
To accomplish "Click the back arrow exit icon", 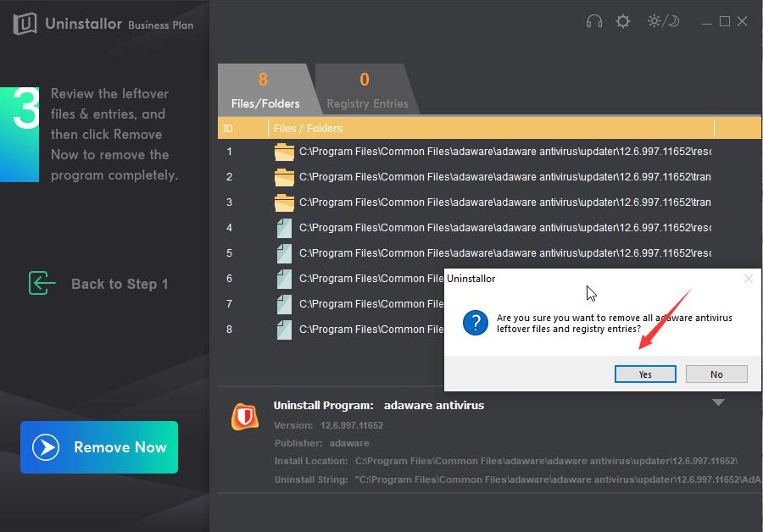I will pos(42,284).
